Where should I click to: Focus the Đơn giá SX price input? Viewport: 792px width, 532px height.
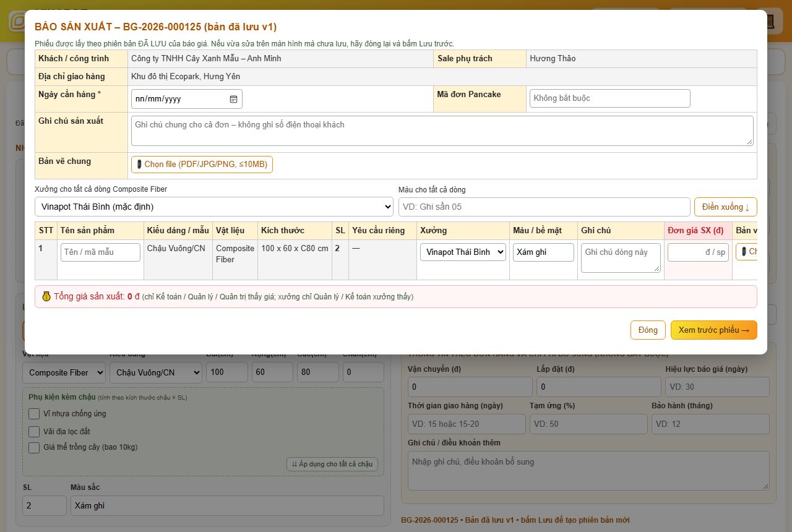698,252
